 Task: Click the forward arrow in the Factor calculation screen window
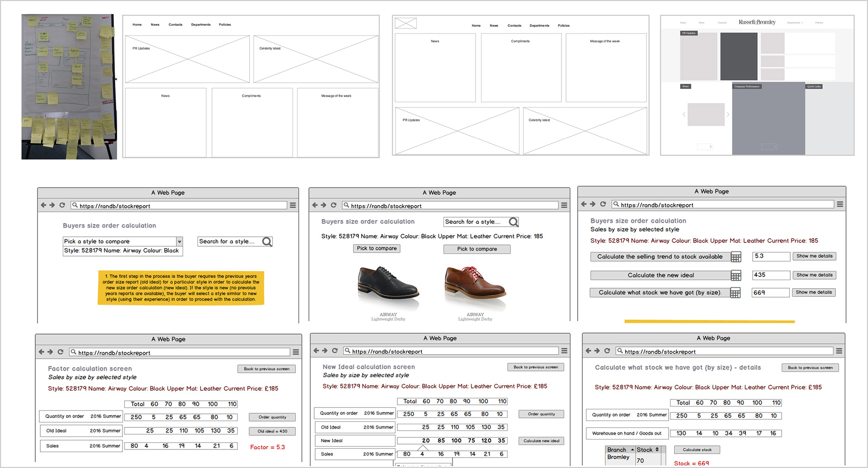[50, 352]
